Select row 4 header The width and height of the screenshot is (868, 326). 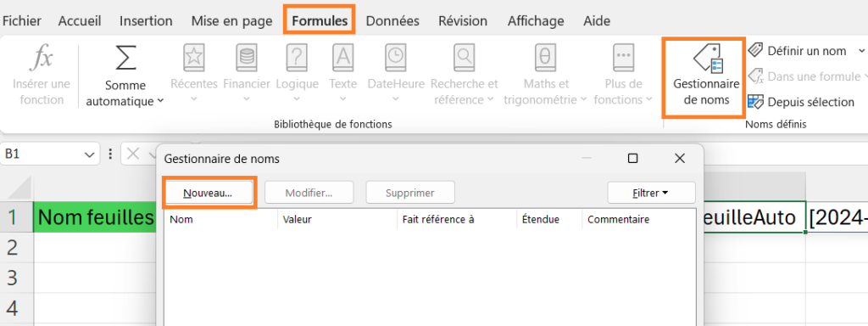(17, 307)
